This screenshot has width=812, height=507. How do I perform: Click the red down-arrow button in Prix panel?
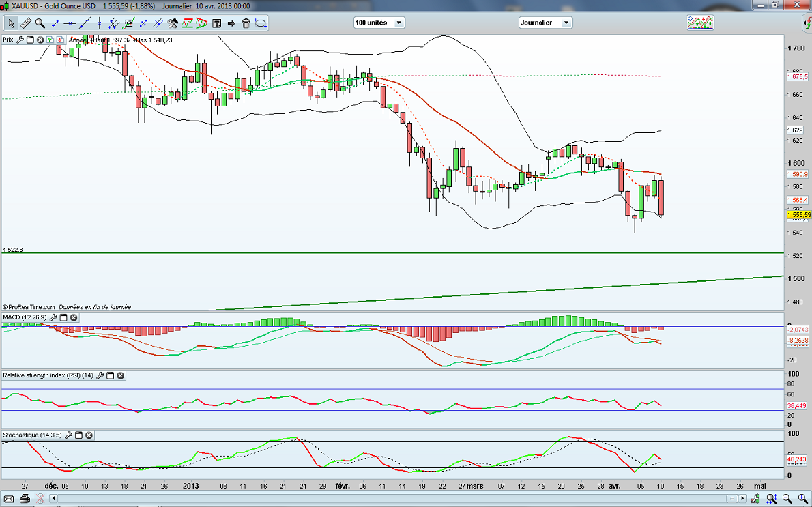click(61, 40)
